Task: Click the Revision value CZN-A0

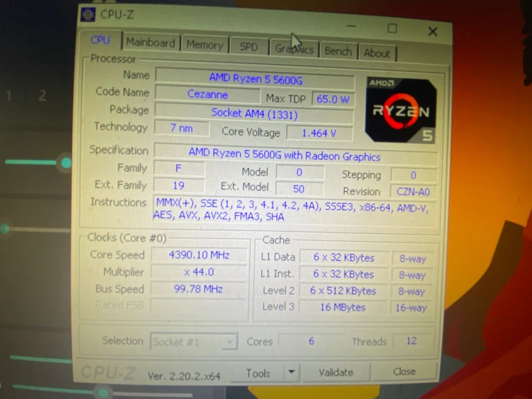Action: pos(413,192)
